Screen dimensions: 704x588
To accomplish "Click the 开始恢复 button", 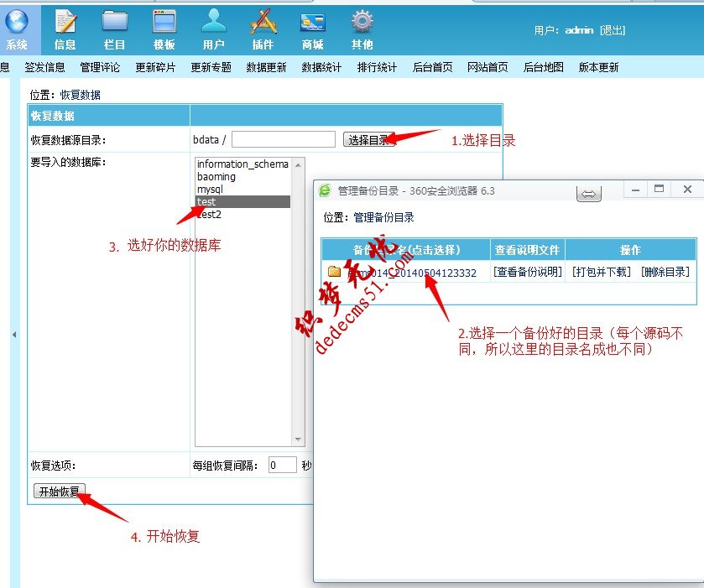I will [59, 492].
